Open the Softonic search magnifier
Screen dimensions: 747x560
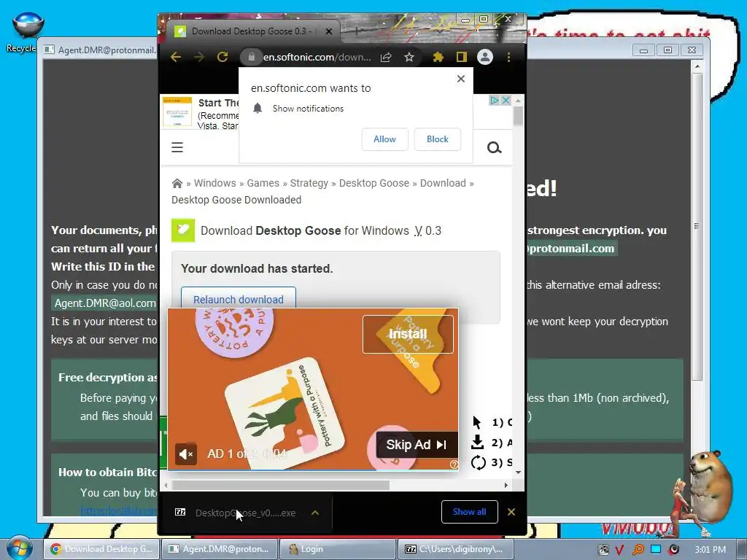[494, 147]
